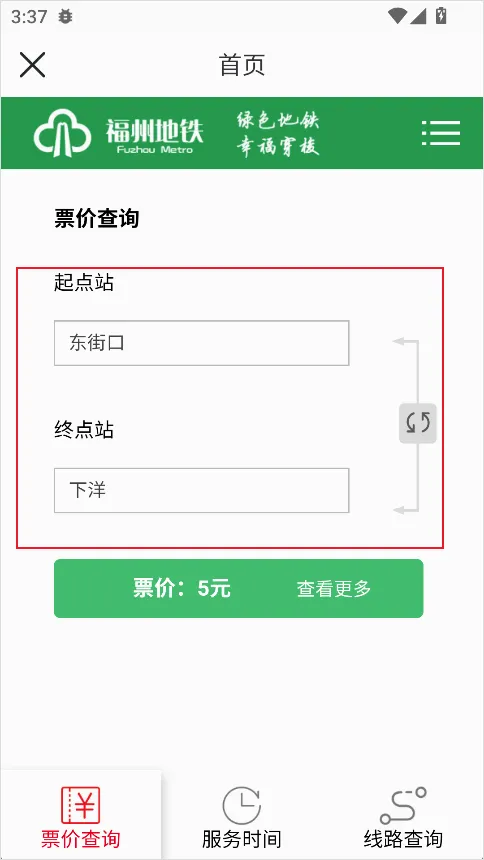The image size is (484, 860).
Task: Switch to the 线路查询 tab
Action: pyautogui.click(x=403, y=839)
